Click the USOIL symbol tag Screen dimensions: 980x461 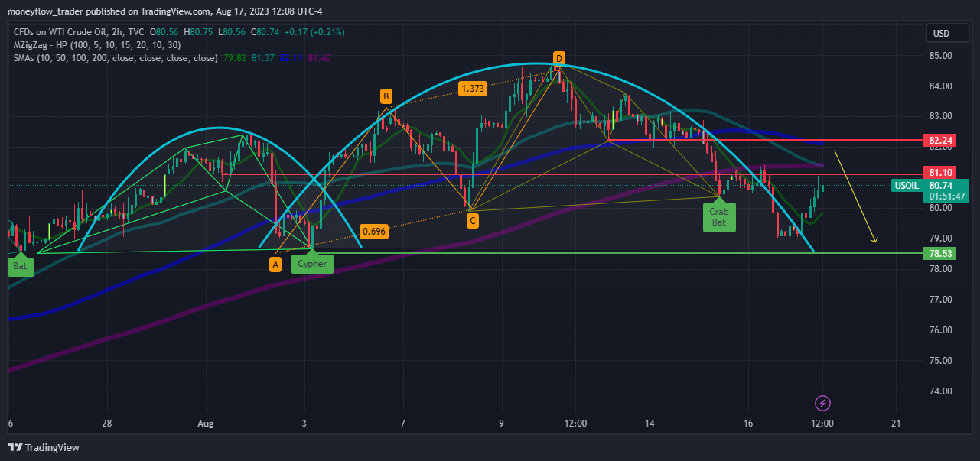coord(906,185)
